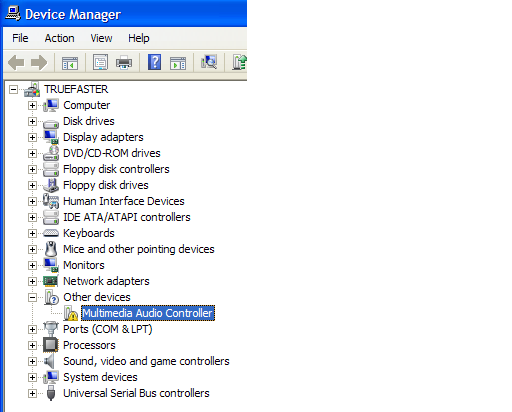Click the show/hide console tree icon
512x412 pixels.
coord(70,63)
